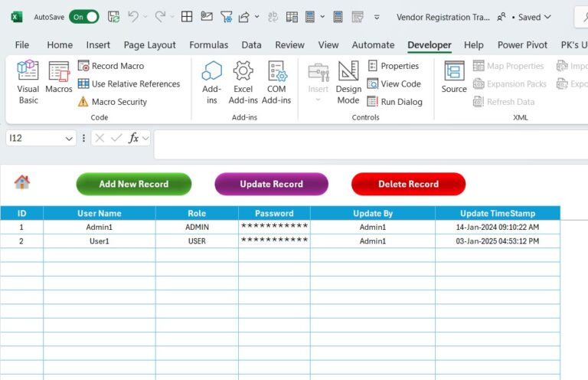Switch to the Page Layout tab
Image resolution: width=588 pixels, height=380 pixels.
(x=149, y=45)
